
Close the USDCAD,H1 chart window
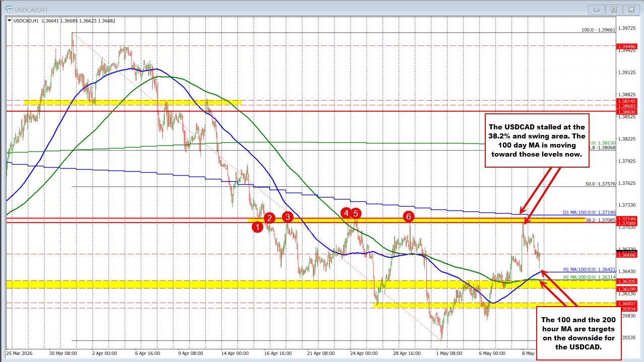point(630,9)
